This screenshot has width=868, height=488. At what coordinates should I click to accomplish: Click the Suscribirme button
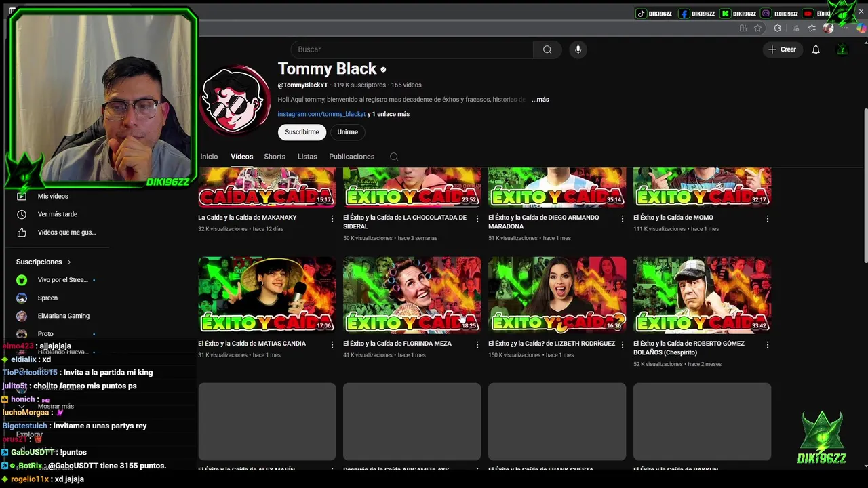click(302, 132)
